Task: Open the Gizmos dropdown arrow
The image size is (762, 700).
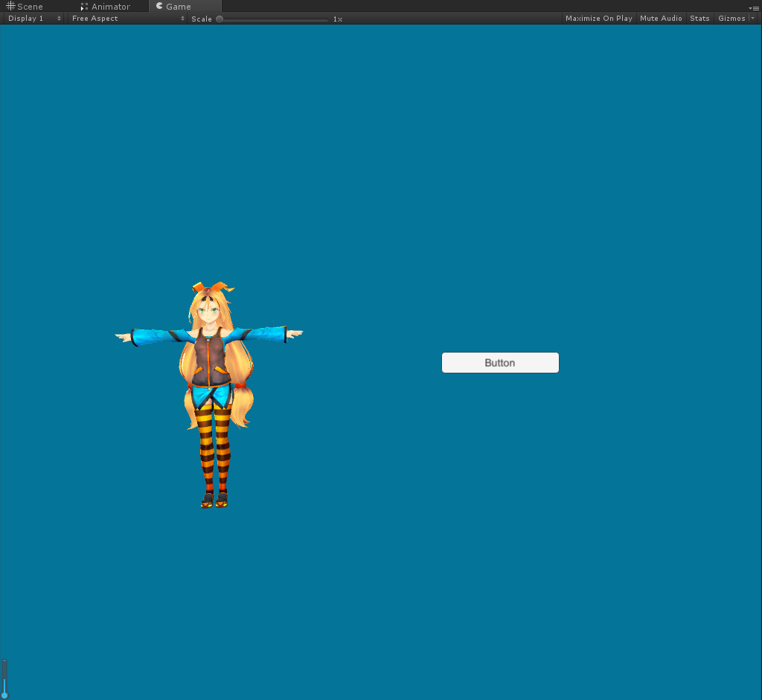Action: click(752, 19)
